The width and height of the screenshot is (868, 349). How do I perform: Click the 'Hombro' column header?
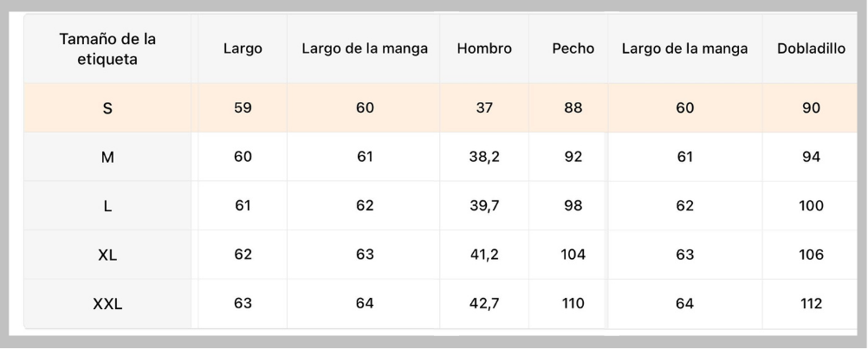(484, 48)
